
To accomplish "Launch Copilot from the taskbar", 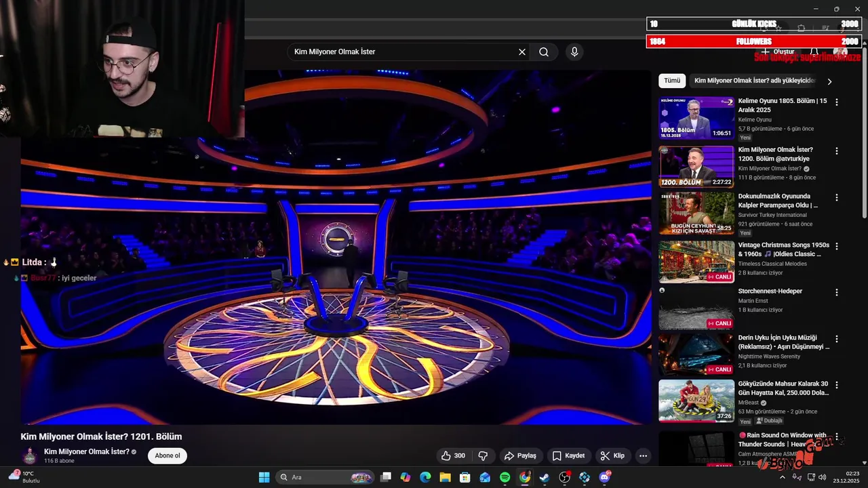I will coord(405,477).
